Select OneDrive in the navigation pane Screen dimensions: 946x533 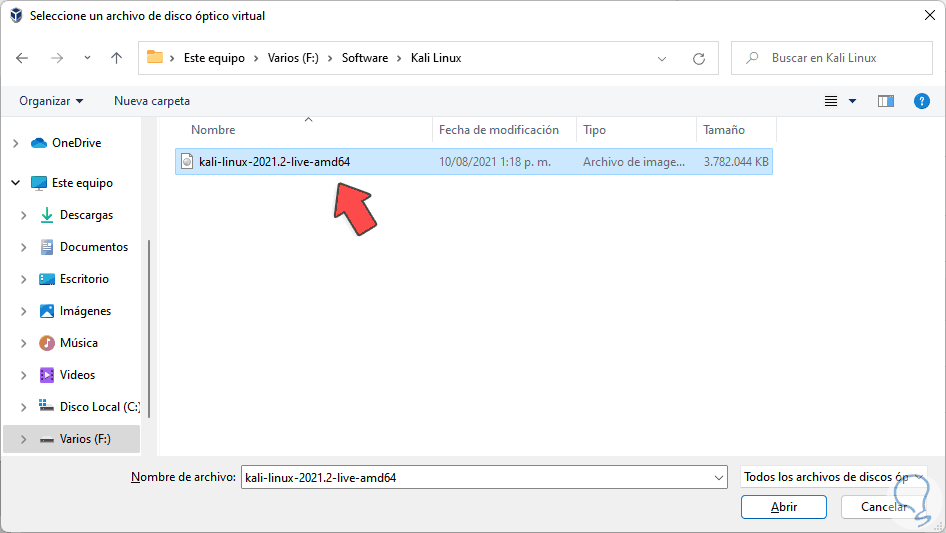(76, 143)
